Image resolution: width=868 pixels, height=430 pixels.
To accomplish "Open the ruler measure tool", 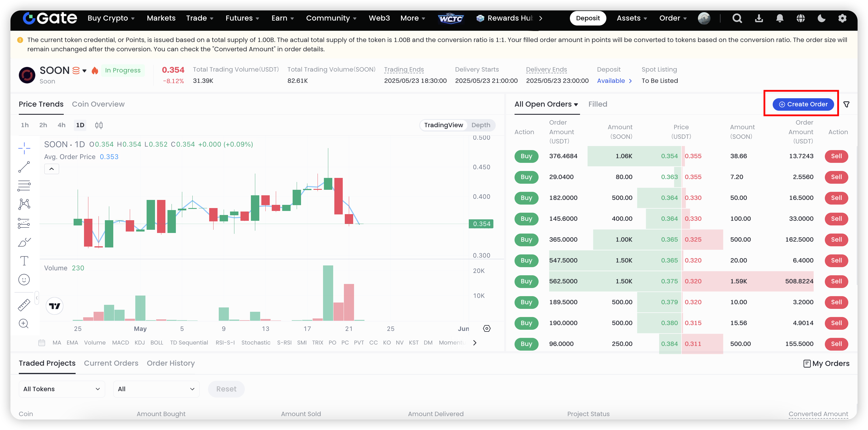I will (24, 305).
